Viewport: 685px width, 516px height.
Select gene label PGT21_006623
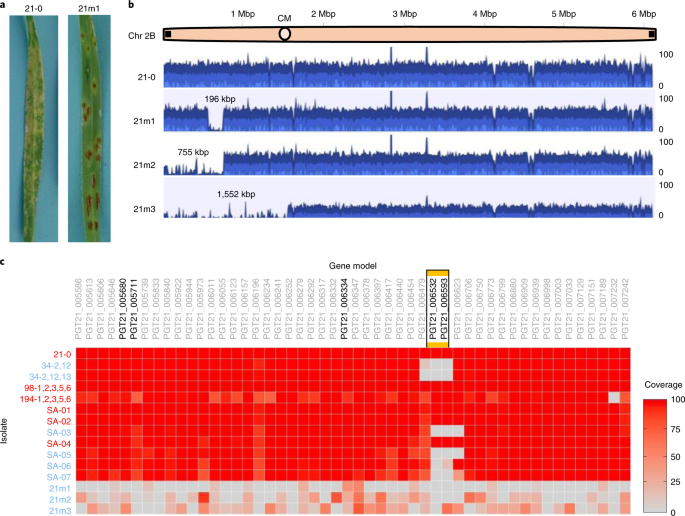pyautogui.click(x=457, y=309)
